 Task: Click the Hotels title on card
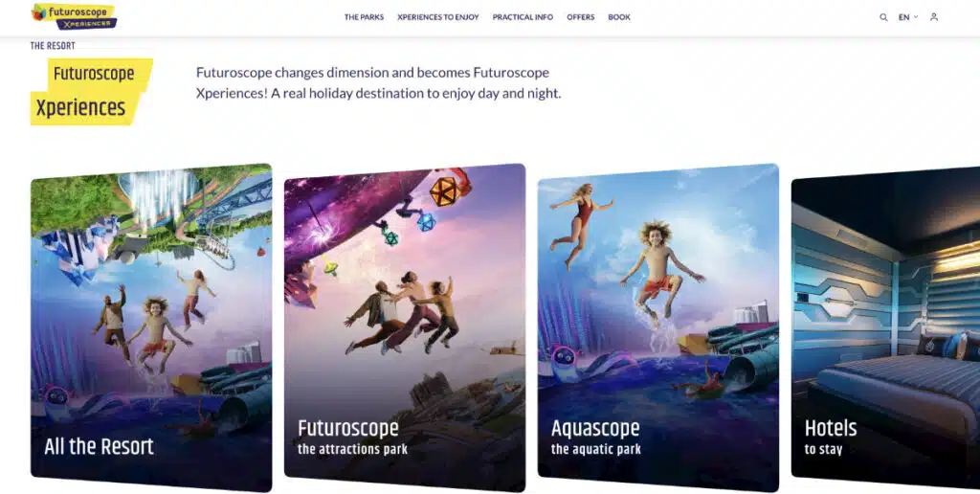(831, 429)
